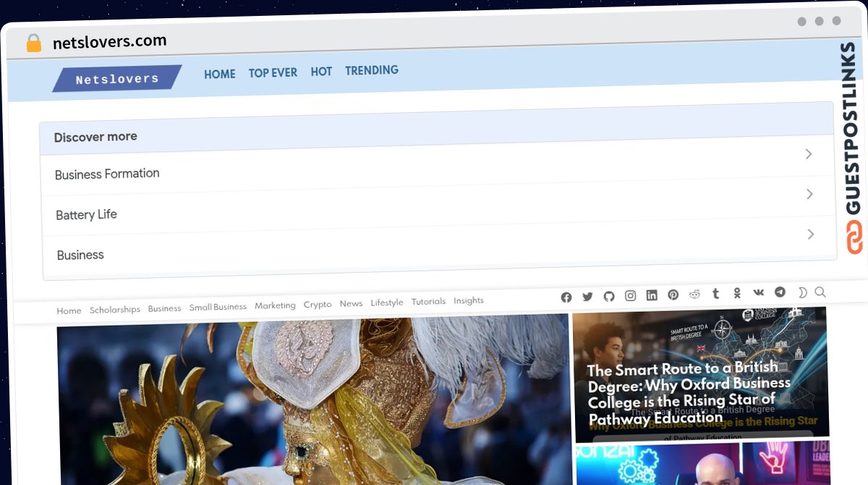Click the netslovers.com address text

[x=110, y=41]
